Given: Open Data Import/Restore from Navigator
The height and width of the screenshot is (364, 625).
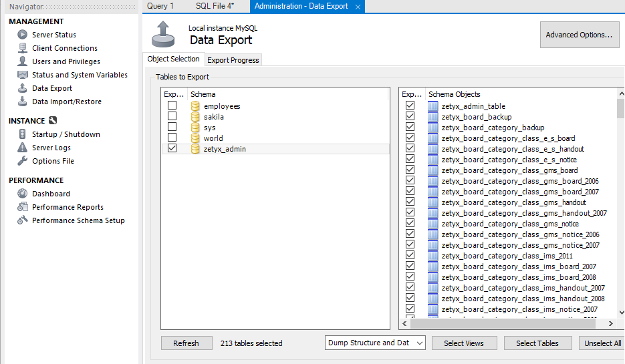Looking at the screenshot, I should click(x=67, y=101).
